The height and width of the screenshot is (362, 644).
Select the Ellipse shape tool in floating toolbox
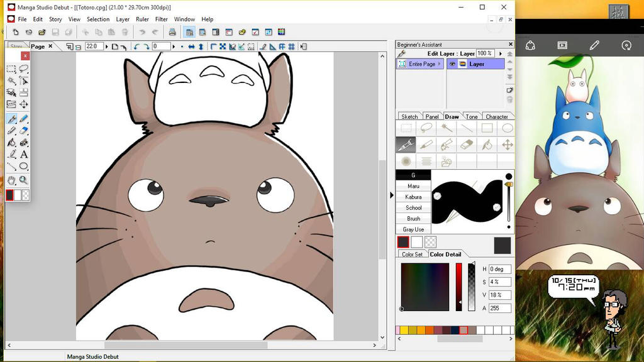24,167
